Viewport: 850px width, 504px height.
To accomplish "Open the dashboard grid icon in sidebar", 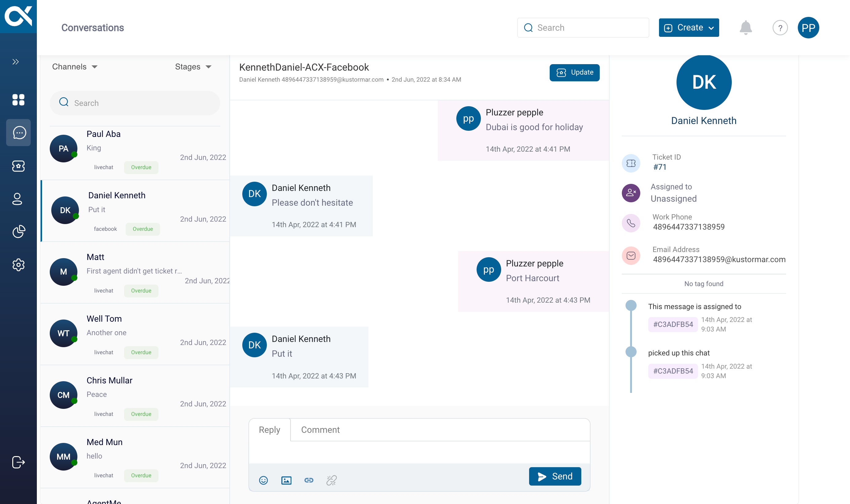I will pos(18,100).
